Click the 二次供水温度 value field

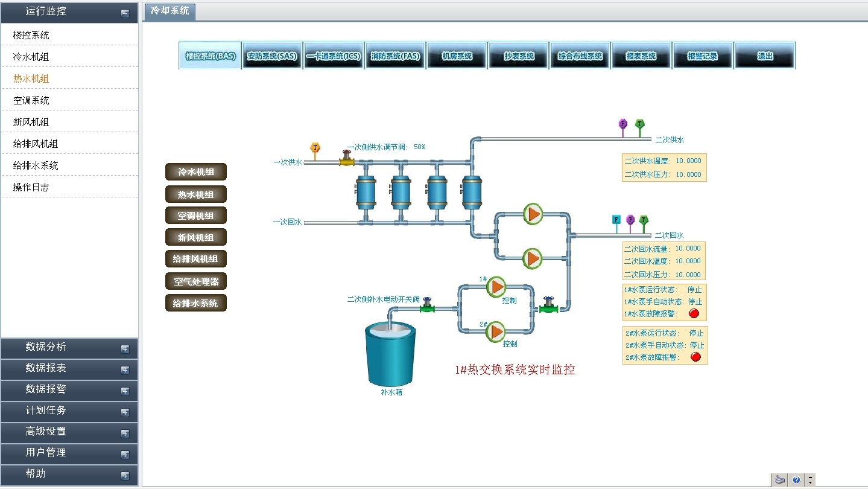click(688, 161)
